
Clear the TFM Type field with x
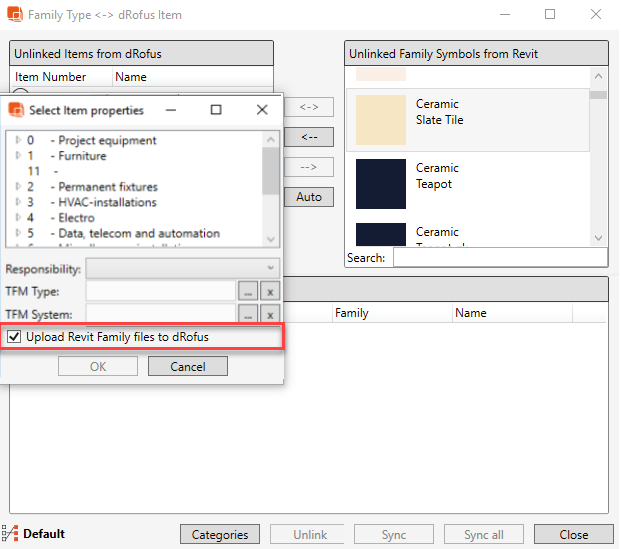click(x=270, y=291)
